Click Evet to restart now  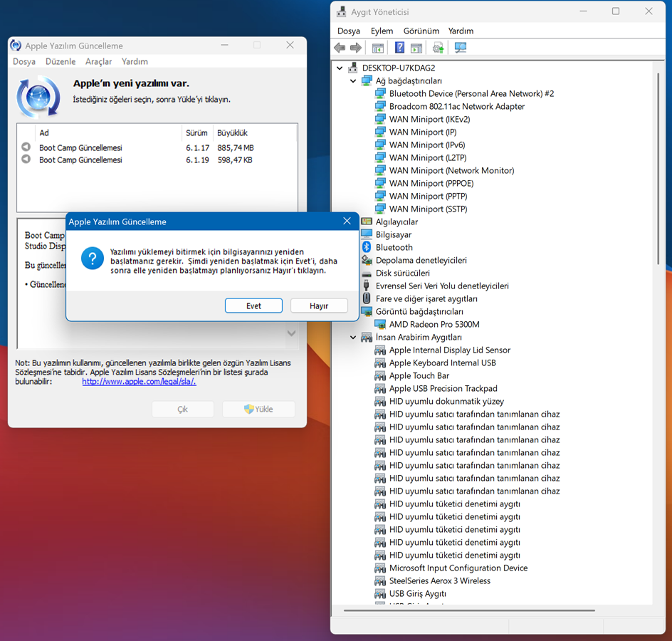(253, 306)
